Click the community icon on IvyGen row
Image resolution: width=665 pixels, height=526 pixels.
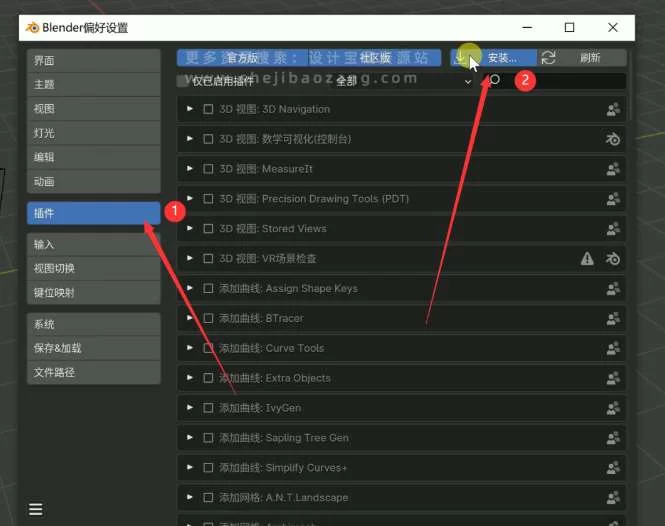613,408
